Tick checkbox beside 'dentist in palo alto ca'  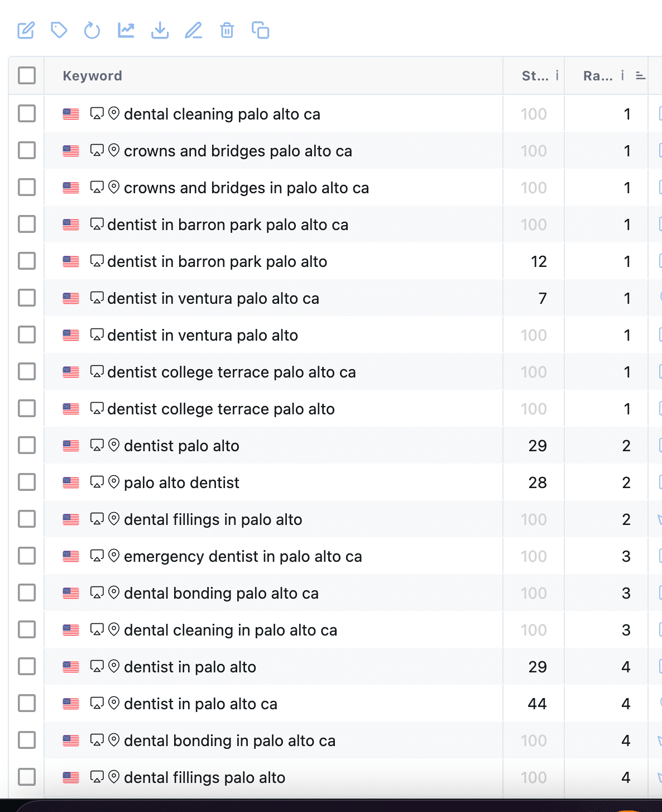click(x=27, y=703)
